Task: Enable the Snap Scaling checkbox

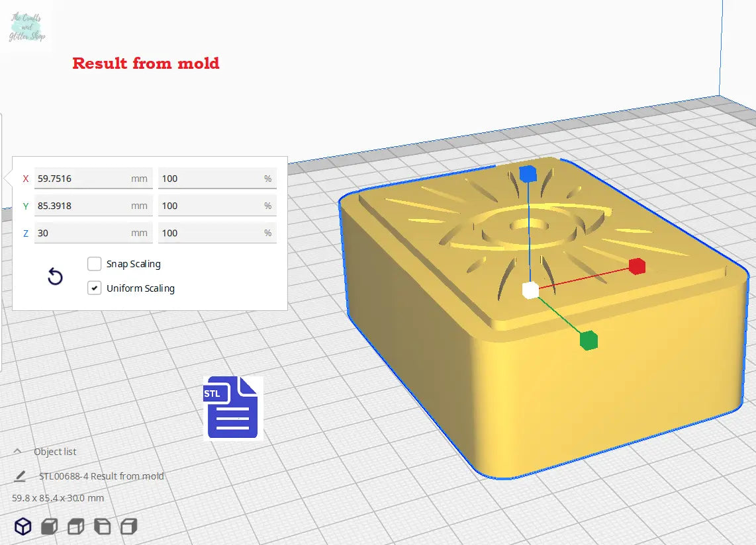Action: tap(95, 264)
